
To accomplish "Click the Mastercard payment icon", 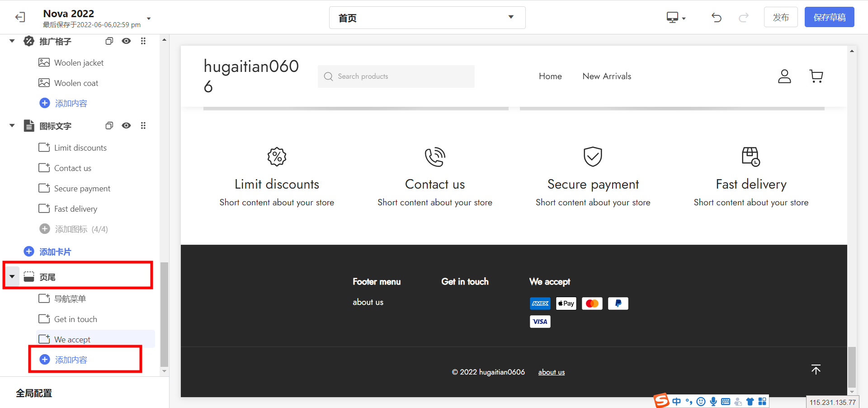I will pyautogui.click(x=592, y=304).
